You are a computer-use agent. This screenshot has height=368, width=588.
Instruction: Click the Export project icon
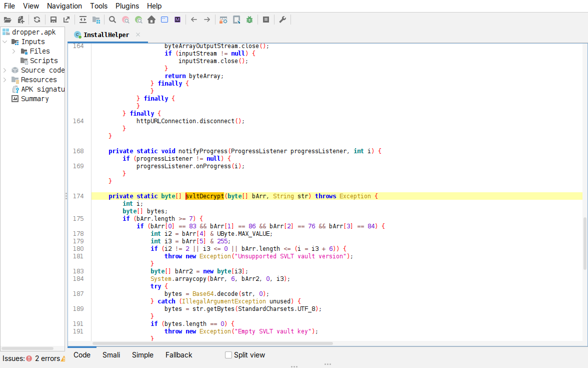coord(66,20)
